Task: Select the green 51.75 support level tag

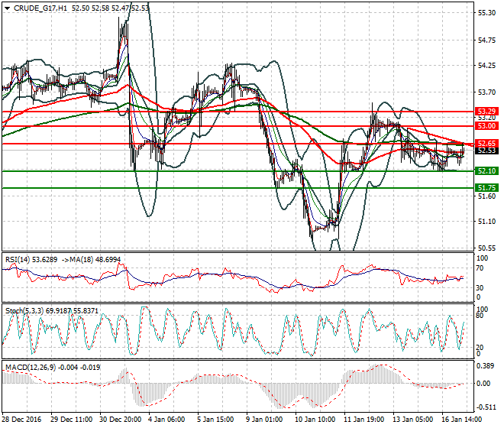Action: 486,187
